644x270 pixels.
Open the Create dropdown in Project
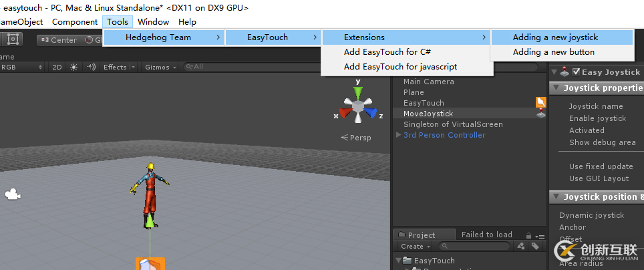416,246
